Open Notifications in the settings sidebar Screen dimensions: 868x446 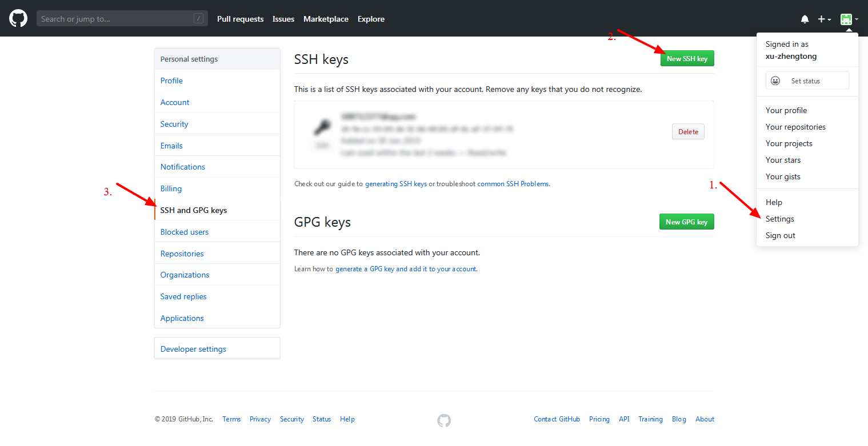(217, 167)
